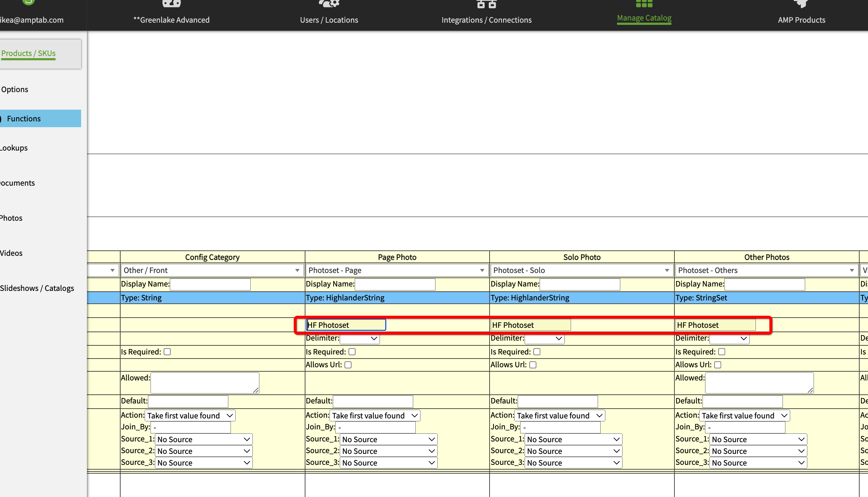Check Allows Url under Solo Photo

coord(533,365)
